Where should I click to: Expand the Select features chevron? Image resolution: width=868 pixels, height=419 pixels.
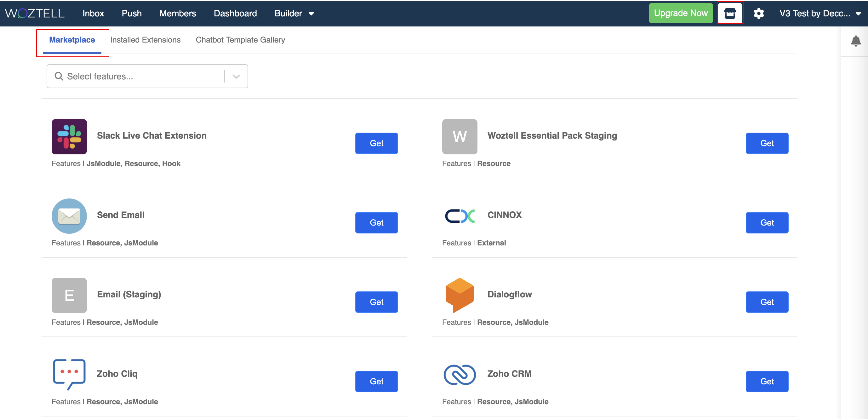pos(236,76)
